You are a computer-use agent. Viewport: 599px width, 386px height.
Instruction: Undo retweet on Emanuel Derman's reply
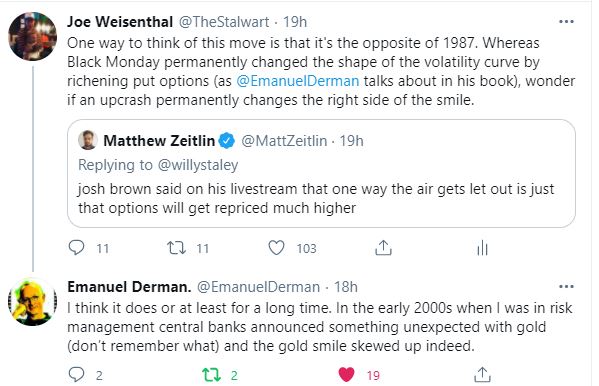pos(211,375)
